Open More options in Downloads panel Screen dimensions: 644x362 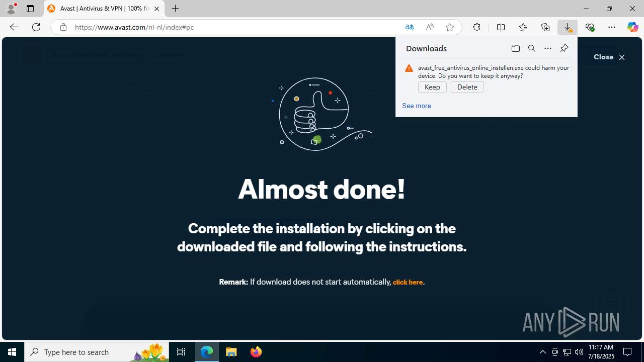tap(547, 48)
